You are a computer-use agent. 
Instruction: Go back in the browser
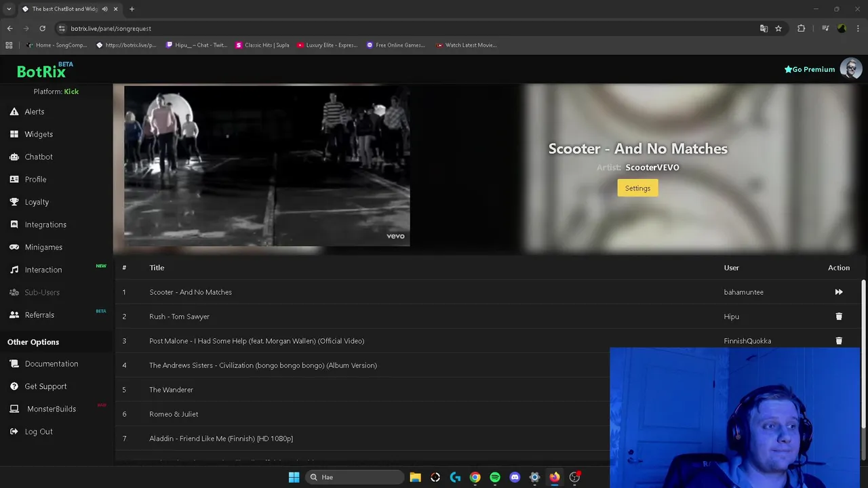(x=9, y=28)
